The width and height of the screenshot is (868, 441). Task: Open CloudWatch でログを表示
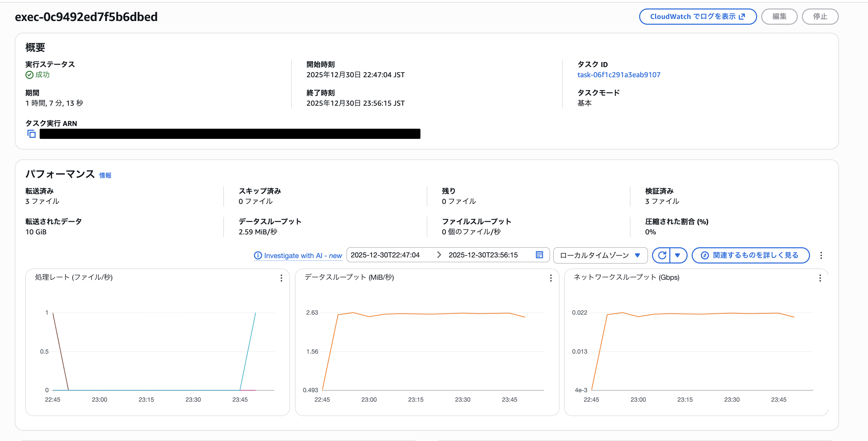697,16
